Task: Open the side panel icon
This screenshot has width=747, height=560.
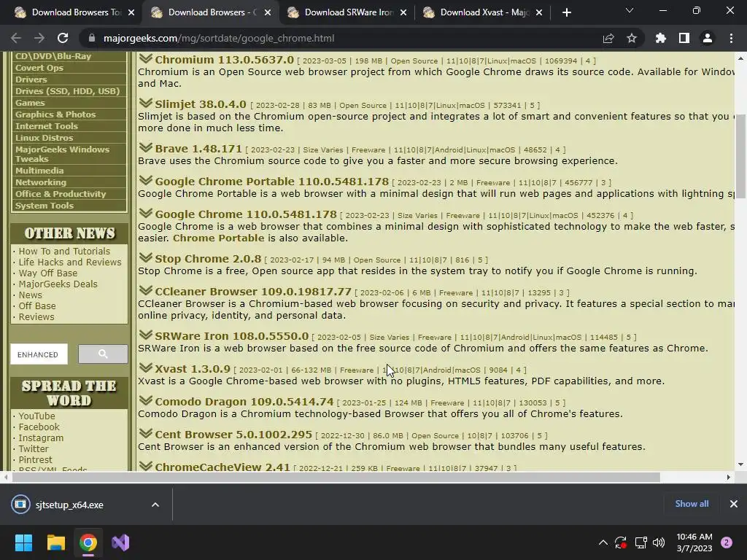Action: tap(684, 38)
